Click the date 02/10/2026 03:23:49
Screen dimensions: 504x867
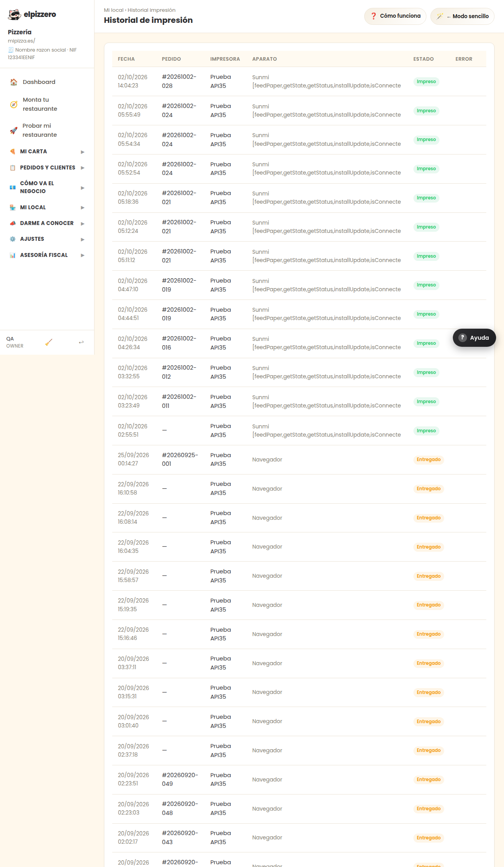click(x=133, y=401)
